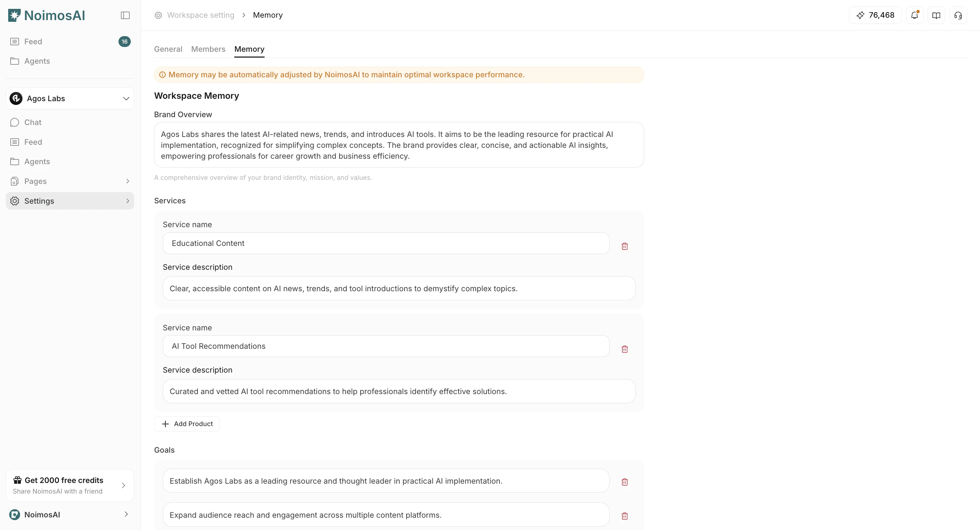Click the 16 unread badge
The width and height of the screenshot is (980, 530).
click(x=124, y=42)
